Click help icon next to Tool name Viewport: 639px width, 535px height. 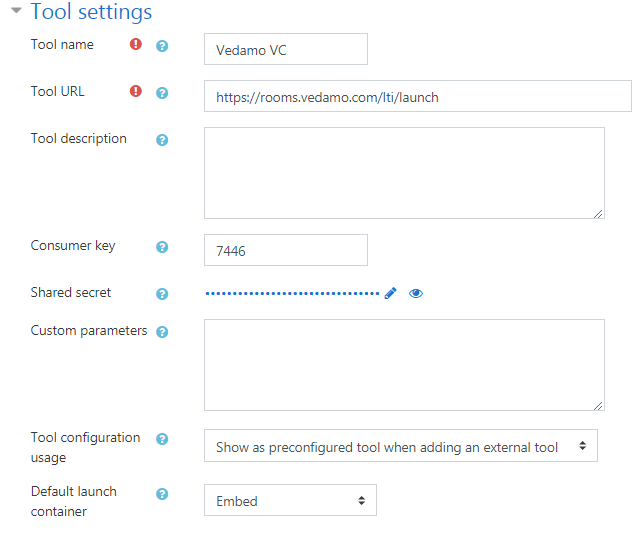162,46
